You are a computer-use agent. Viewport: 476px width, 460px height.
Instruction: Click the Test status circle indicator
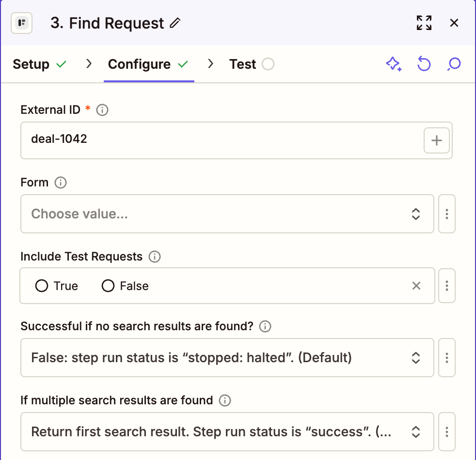coord(268,64)
